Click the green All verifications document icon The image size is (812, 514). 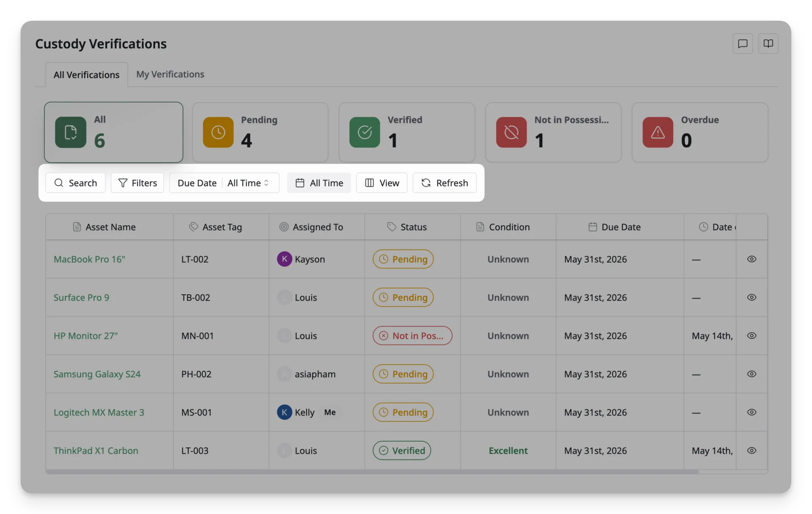tap(71, 132)
